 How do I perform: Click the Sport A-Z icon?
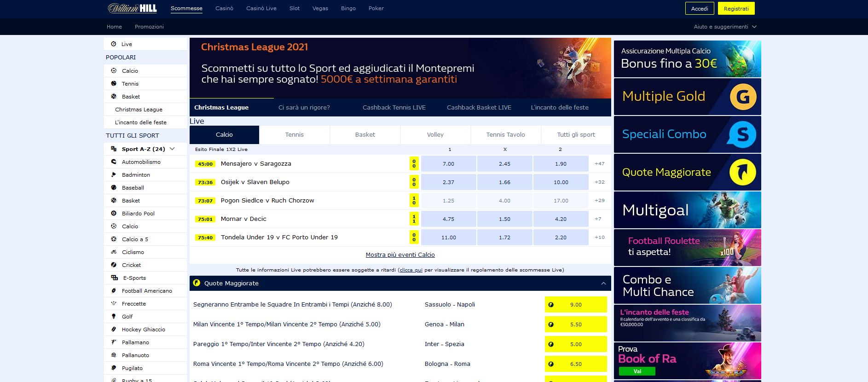pos(114,149)
